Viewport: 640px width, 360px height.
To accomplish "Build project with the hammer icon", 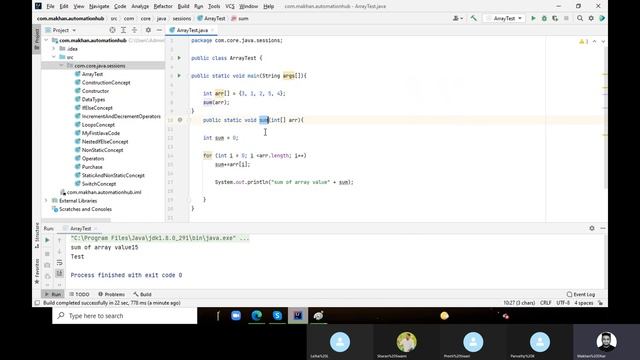I will pos(473,18).
